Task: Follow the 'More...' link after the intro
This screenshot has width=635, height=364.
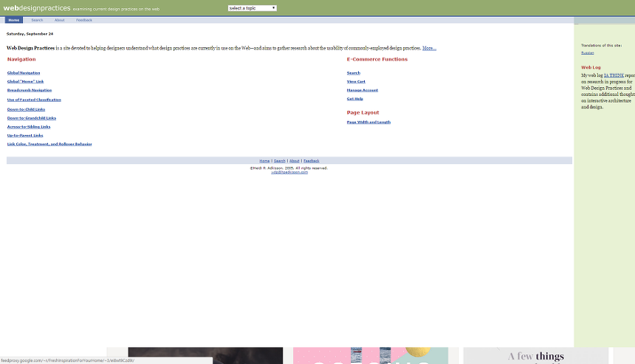Action: [429, 48]
